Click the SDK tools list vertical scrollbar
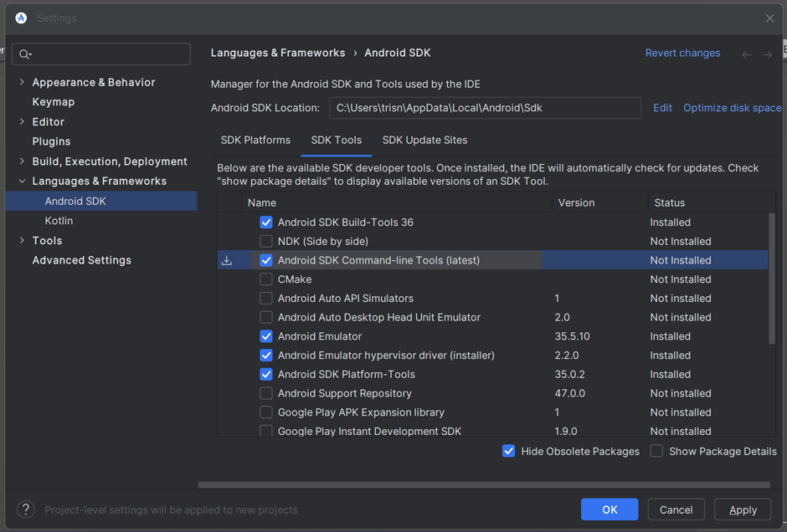 point(772,279)
